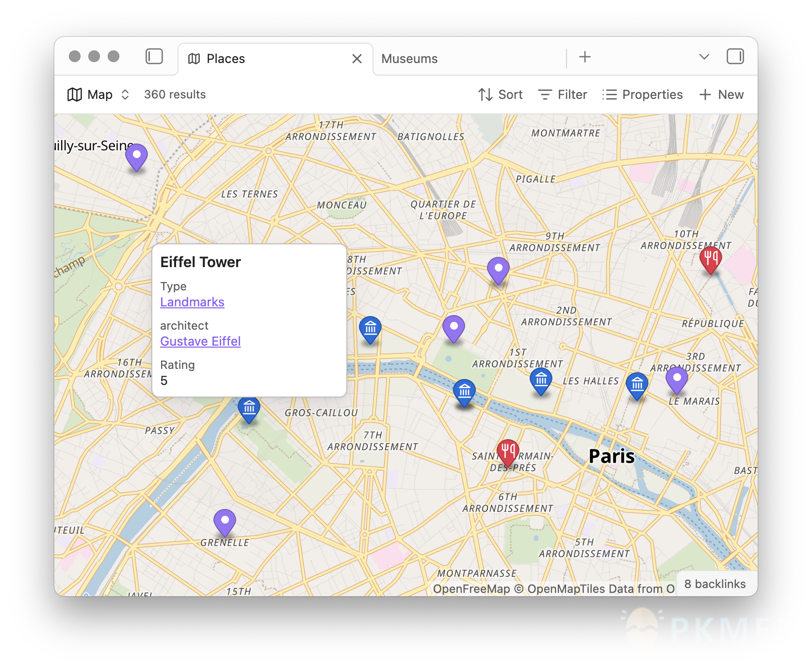
Task: Click the Montmartre map label
Action: 566,133
